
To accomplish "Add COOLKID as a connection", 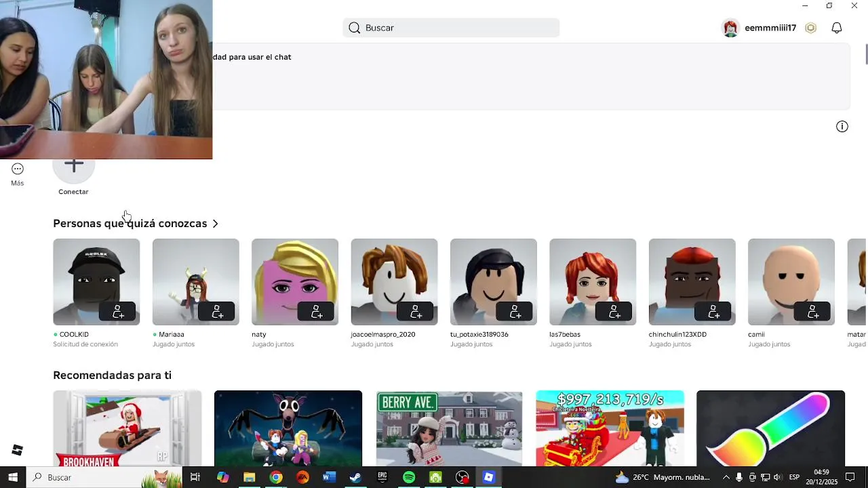I will pos(118,312).
